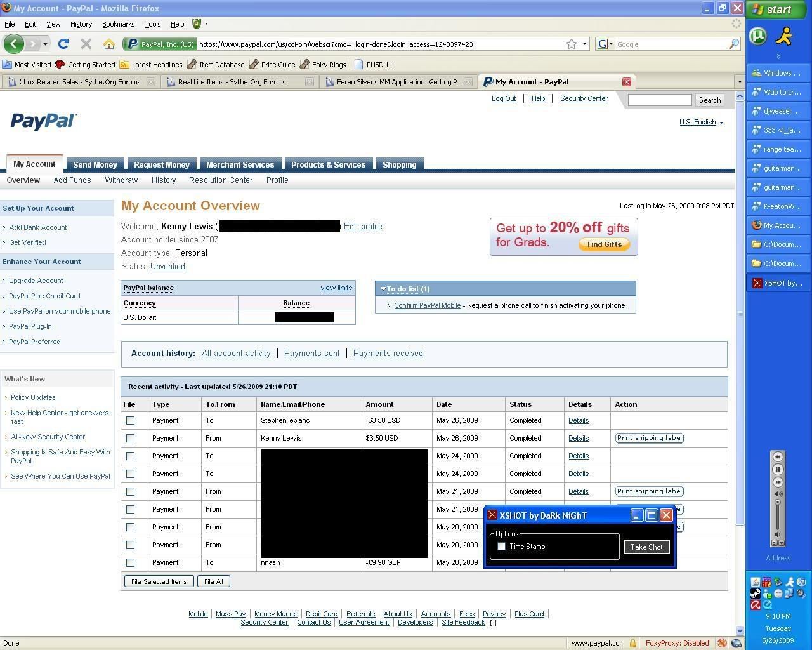Tick checkbox on first May 20, 2009 row
This screenshot has width=812, height=650.
(x=131, y=527)
